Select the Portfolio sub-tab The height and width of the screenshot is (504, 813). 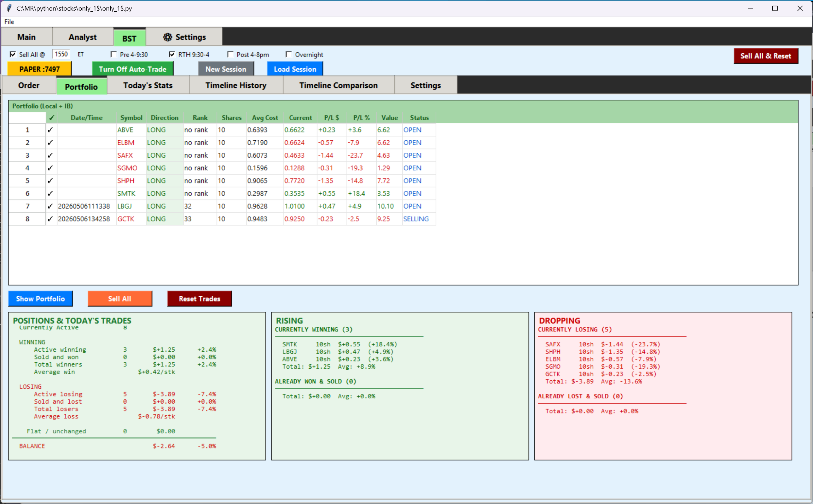tap(81, 87)
